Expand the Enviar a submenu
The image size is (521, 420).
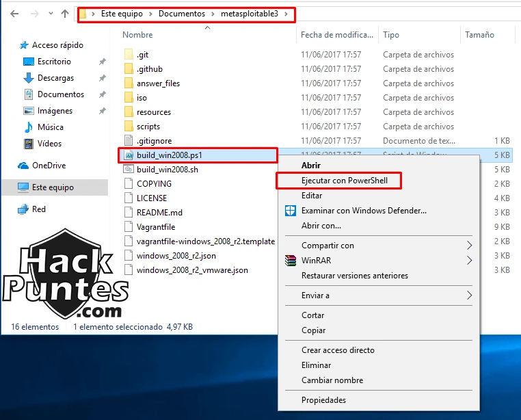[x=379, y=296]
